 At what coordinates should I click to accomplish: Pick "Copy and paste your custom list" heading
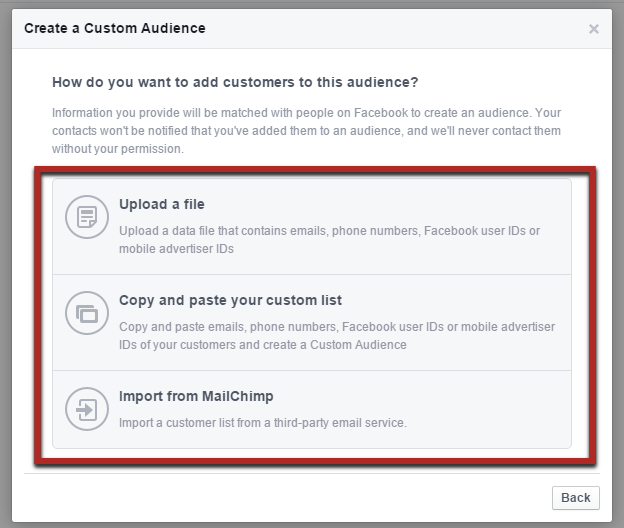(230, 300)
